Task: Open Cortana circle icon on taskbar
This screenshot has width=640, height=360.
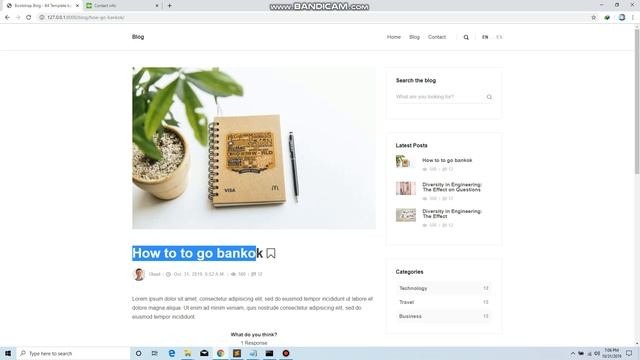Action: [138, 353]
